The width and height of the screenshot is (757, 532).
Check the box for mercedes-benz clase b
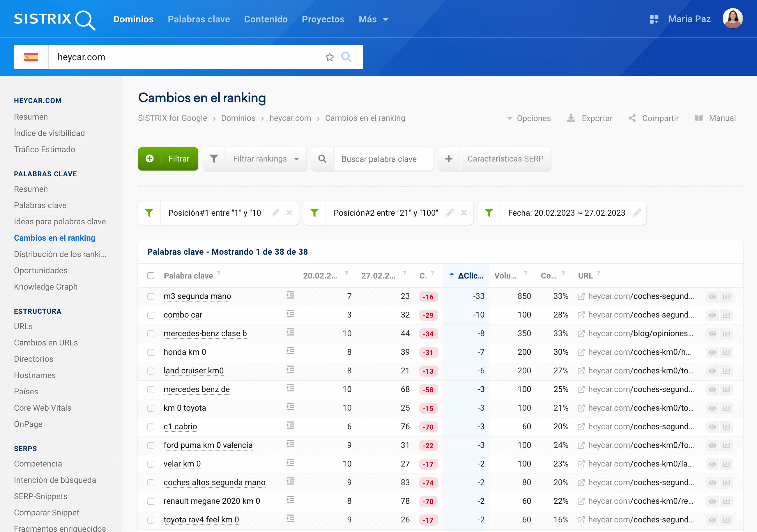pyautogui.click(x=151, y=334)
